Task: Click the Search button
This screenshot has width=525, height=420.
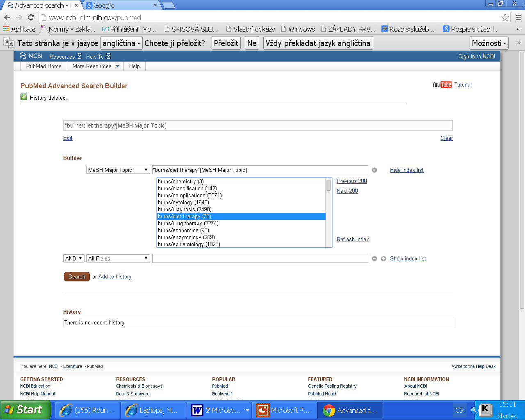Action: pos(77,276)
